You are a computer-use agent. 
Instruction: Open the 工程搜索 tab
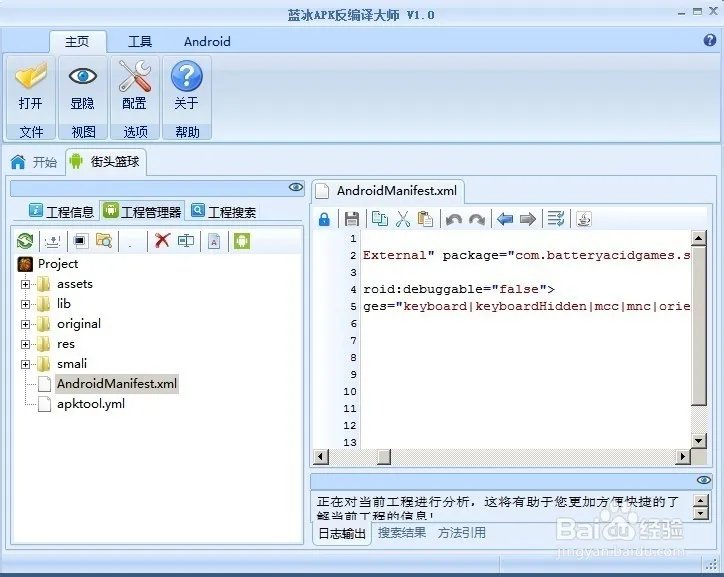tap(224, 211)
